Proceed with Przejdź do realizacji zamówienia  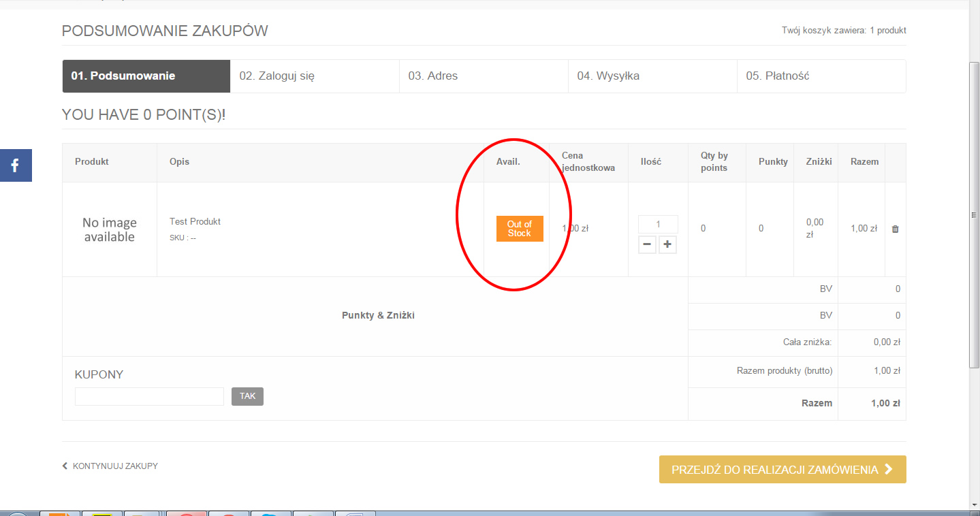783,470
